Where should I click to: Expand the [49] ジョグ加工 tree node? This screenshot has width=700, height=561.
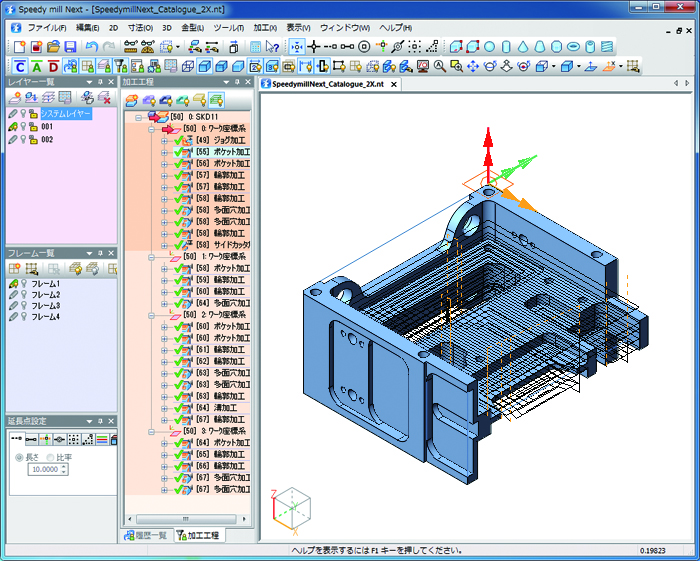(164, 141)
